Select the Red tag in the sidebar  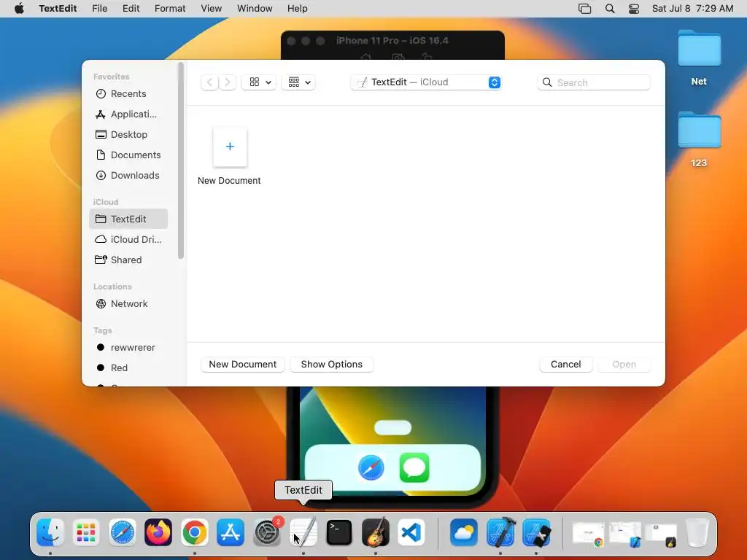coord(128,368)
